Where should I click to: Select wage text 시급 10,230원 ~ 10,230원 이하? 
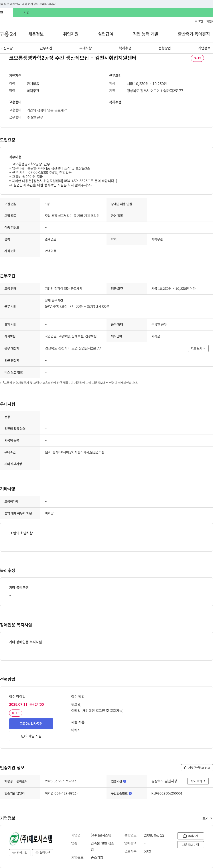(173, 289)
